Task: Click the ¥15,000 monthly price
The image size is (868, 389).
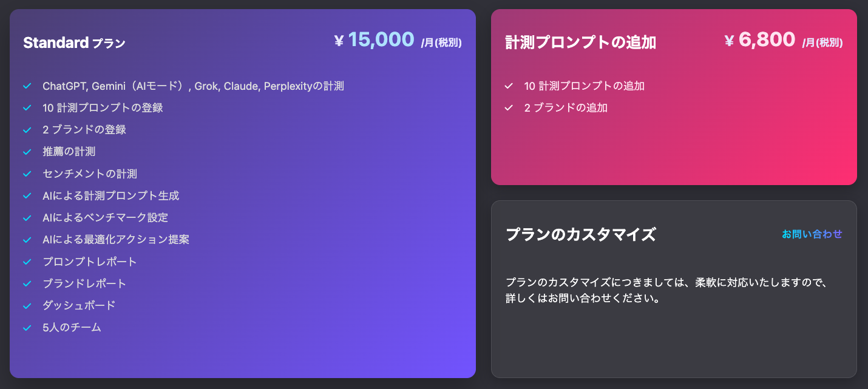Action: point(381,40)
